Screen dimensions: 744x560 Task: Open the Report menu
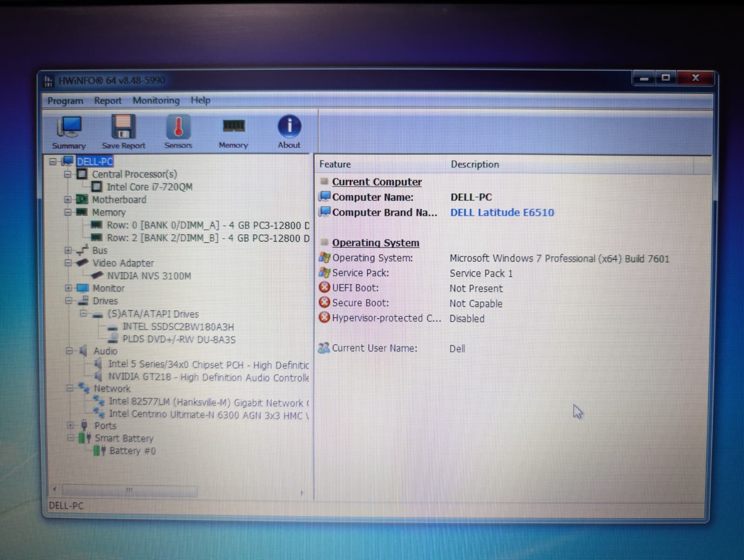coord(107,100)
